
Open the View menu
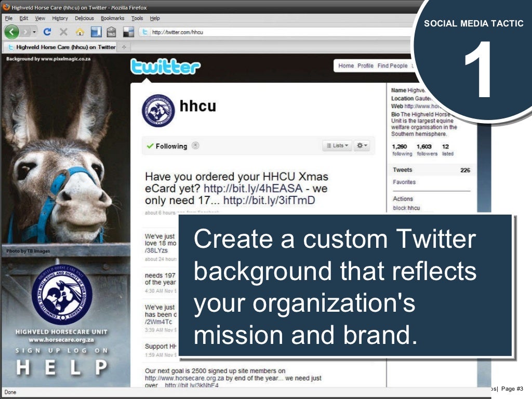(x=40, y=18)
